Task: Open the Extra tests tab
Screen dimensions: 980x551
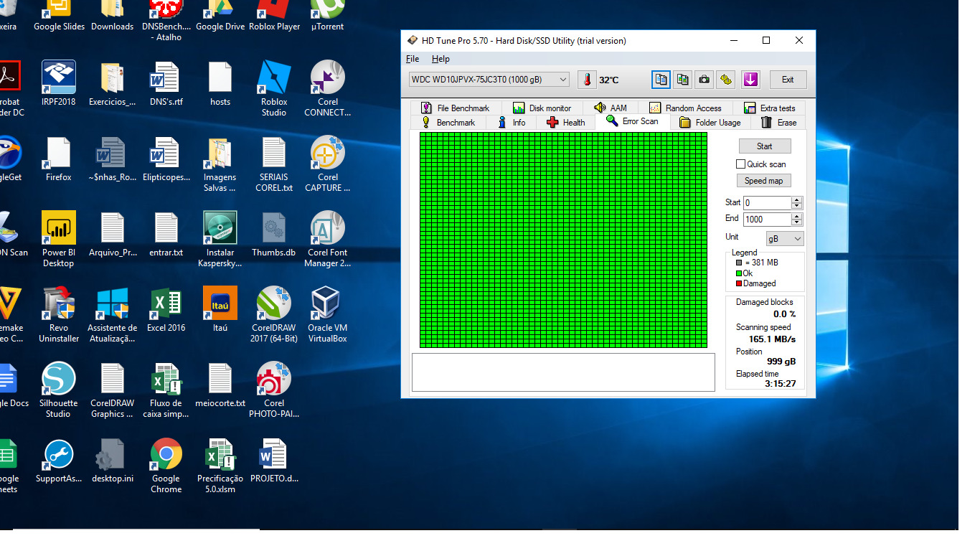Action: (770, 108)
